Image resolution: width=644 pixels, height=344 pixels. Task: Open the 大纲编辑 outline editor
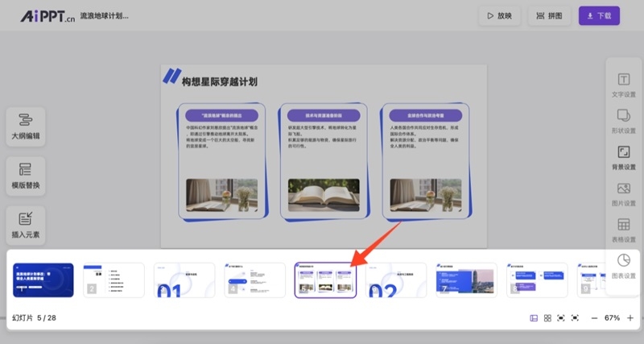pyautogui.click(x=26, y=126)
